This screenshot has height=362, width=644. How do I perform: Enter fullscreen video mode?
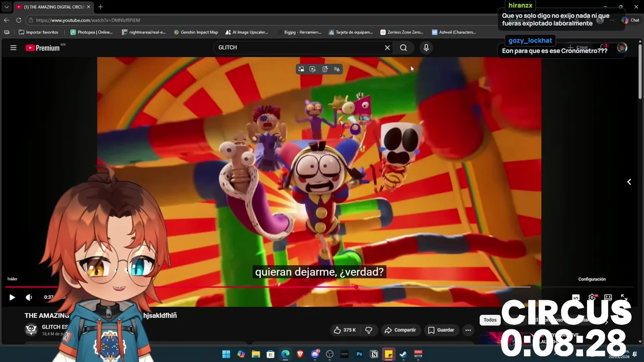(624, 298)
